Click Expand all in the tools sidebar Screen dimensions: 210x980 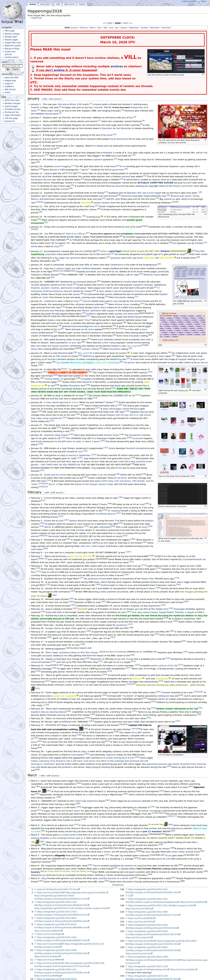tap(9, 121)
